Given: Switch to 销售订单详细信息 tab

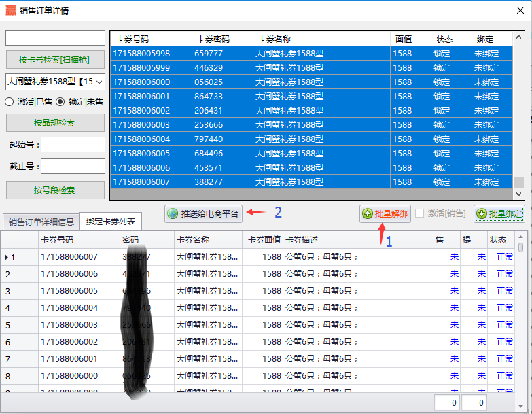Looking at the screenshot, I should [x=41, y=222].
